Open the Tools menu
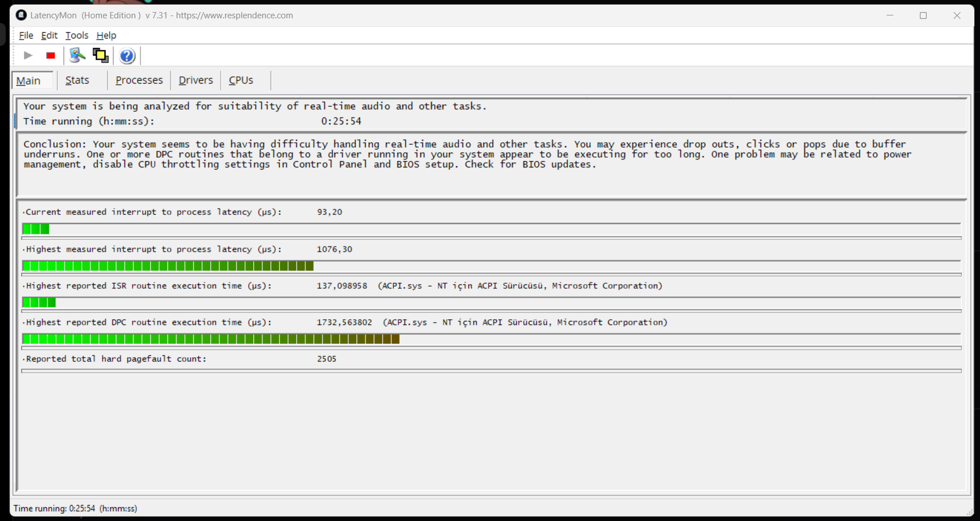Screen dimensions: 980x521 [77, 36]
